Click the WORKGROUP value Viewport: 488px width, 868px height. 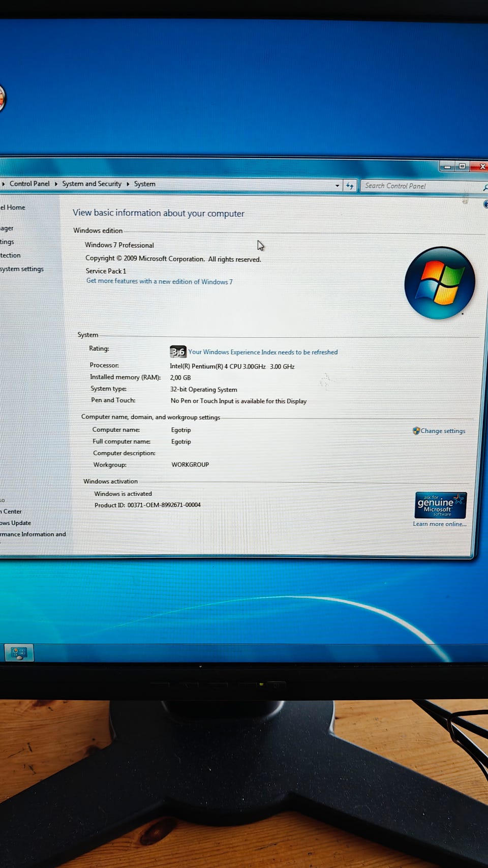tap(190, 465)
